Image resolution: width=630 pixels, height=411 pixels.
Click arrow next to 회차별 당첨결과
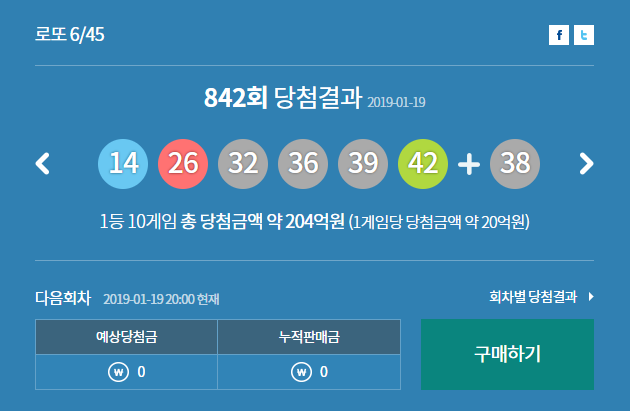pyautogui.click(x=591, y=297)
